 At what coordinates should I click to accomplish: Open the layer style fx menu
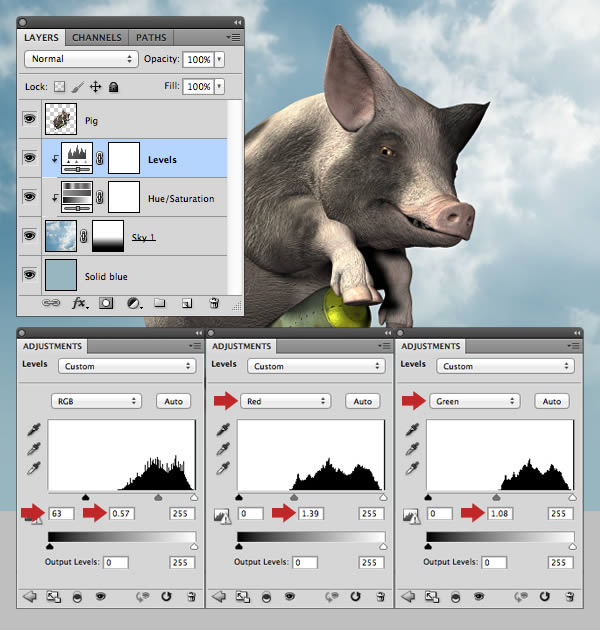[79, 303]
